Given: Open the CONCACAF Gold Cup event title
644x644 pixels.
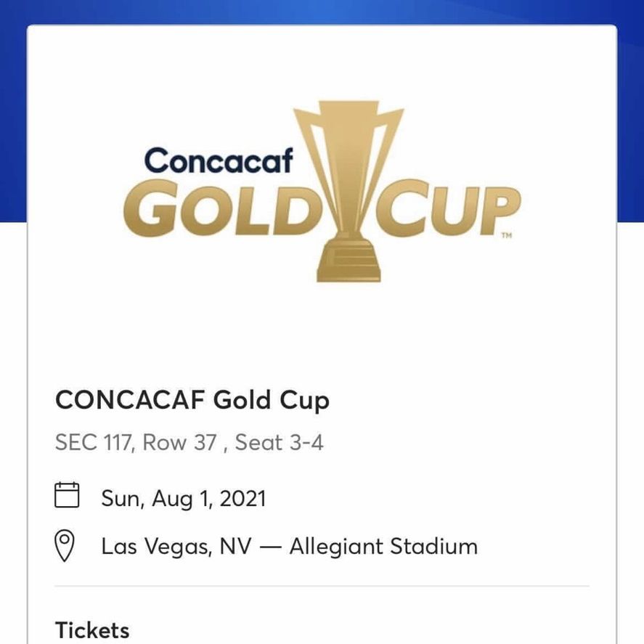Looking at the screenshot, I should 192,400.
